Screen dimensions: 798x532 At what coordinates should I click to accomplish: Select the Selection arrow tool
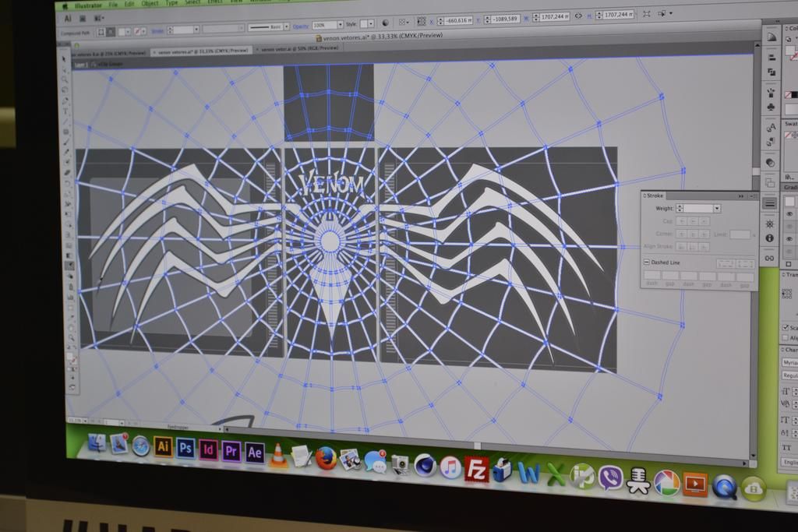coord(65,58)
